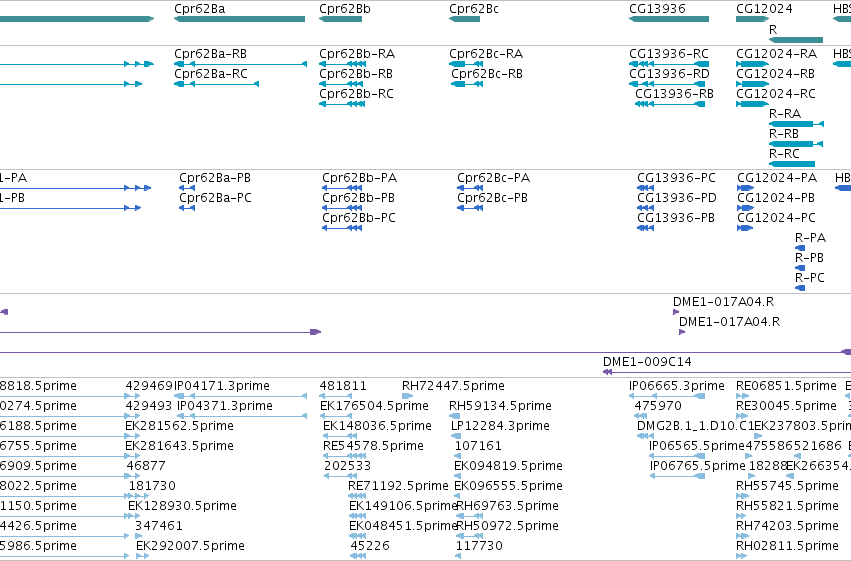The height and width of the screenshot is (561, 851).
Task: Select EST 202533
Action: 347,467
